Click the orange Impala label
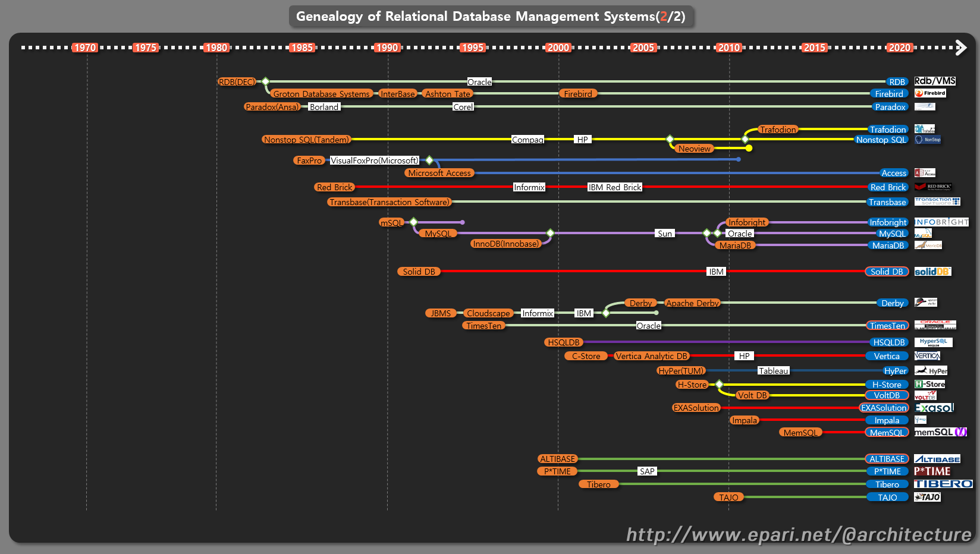The image size is (980, 554). tap(745, 420)
